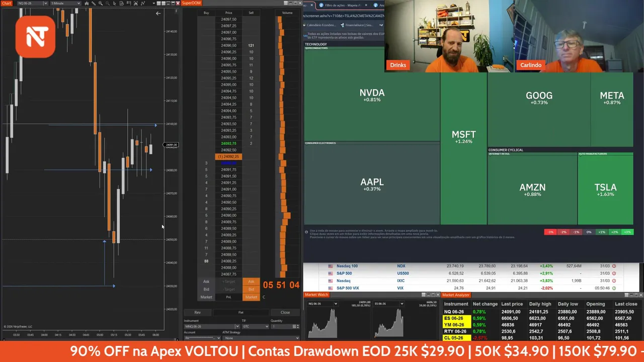Click the AMZN tile on heatmap
Image resolution: width=644 pixels, height=362 pixels.
point(532,190)
